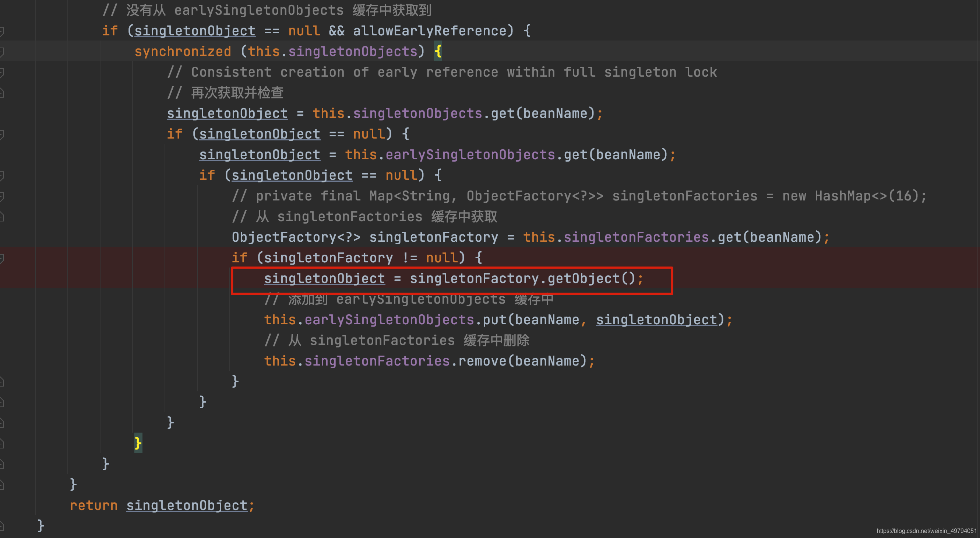Screen dimensions: 980x538
Task: Click the singletonFactory.getObject() line
Action: click(x=456, y=278)
